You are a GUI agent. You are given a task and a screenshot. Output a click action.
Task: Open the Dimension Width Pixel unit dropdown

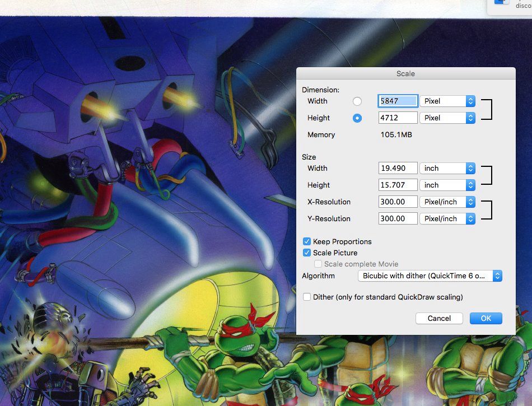(x=447, y=101)
